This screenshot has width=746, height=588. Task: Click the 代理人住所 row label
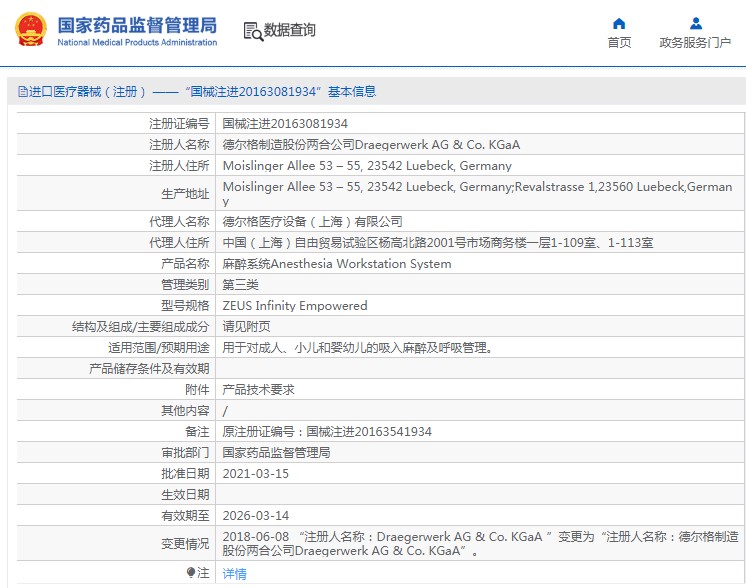coord(179,243)
